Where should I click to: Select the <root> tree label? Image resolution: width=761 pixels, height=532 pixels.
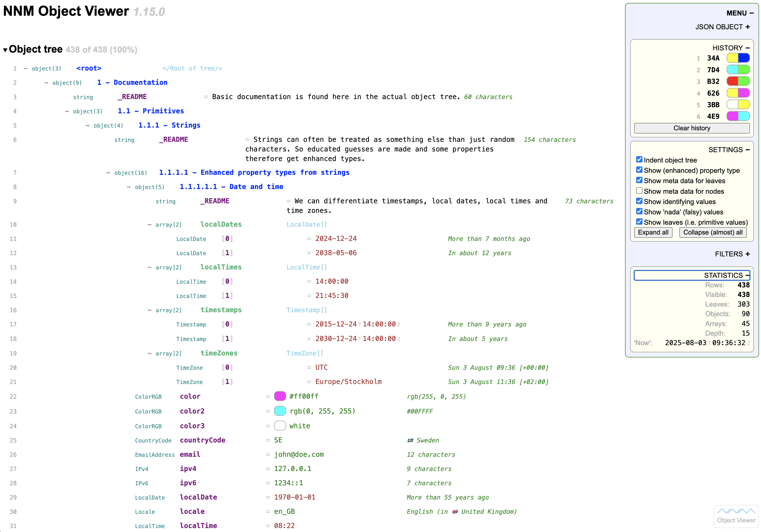click(x=89, y=68)
